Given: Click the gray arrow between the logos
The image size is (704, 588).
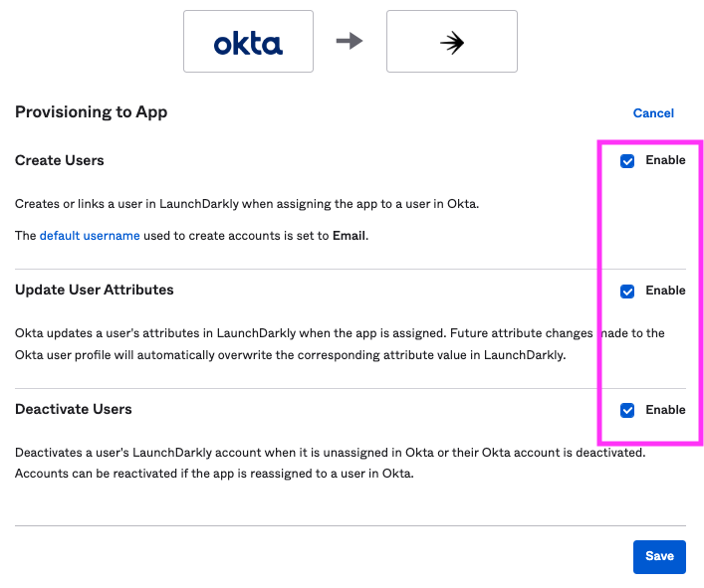Looking at the screenshot, I should 350,41.
